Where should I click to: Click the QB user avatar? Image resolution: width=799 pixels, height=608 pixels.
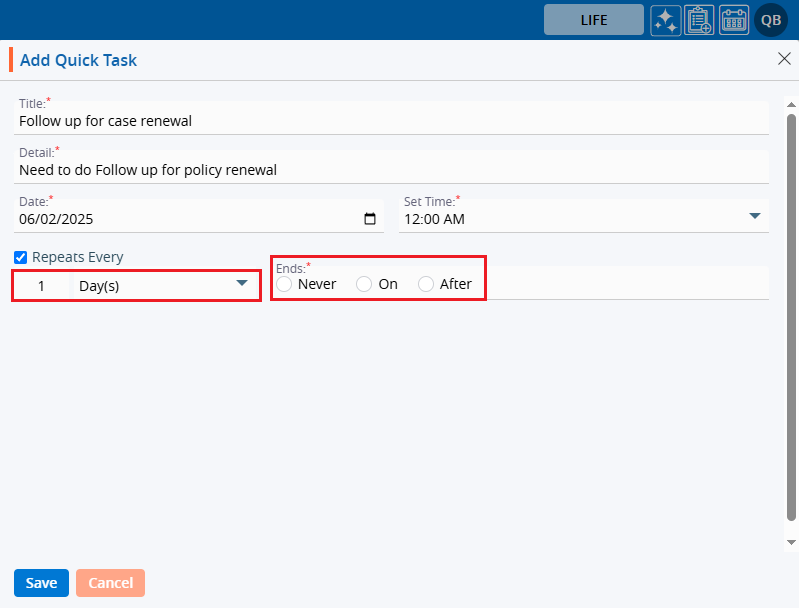pos(771,20)
